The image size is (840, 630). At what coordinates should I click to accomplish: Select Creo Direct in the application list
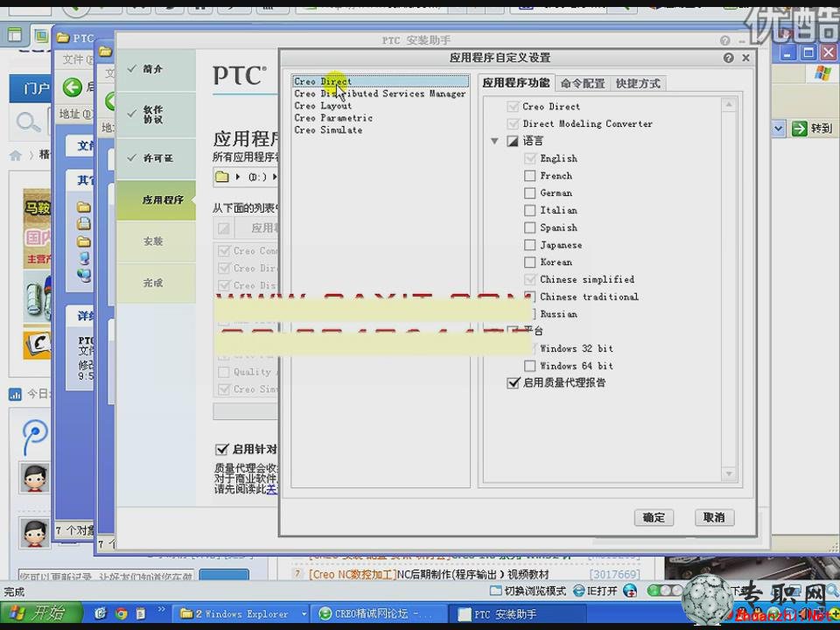coord(380,81)
